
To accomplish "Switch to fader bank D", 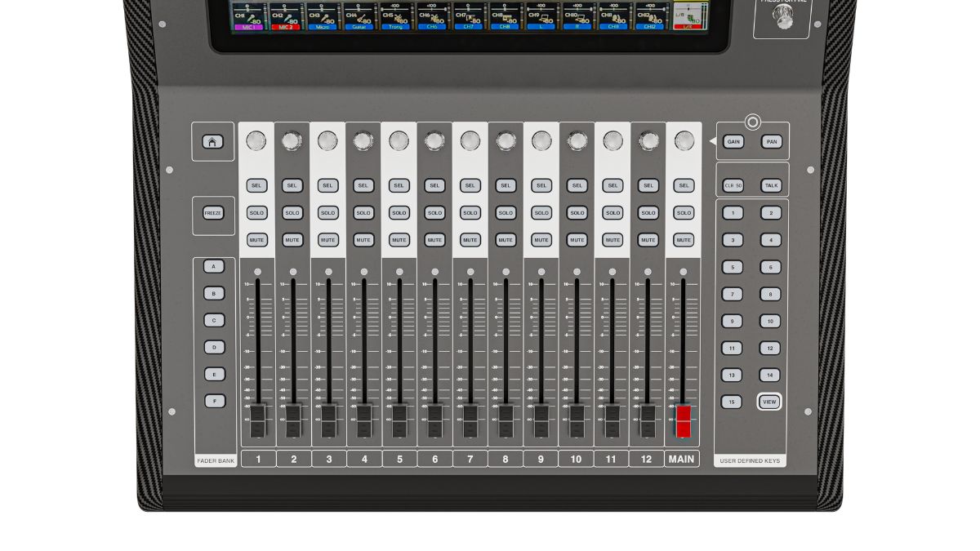I will (214, 348).
